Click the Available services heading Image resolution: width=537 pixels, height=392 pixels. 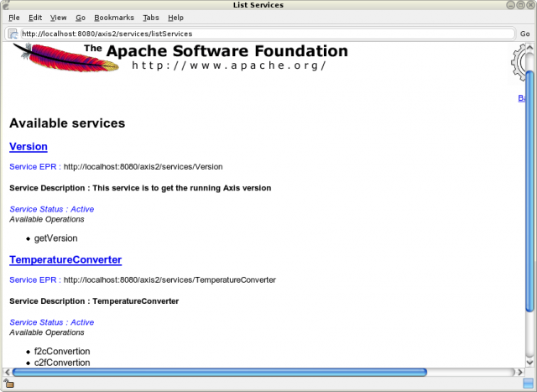pyautogui.click(x=67, y=123)
